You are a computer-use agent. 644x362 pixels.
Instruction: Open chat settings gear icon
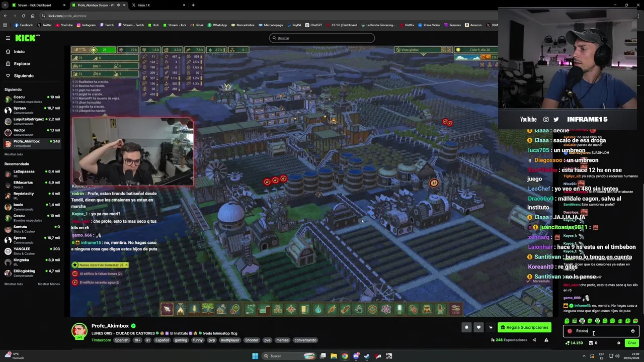tap(619, 343)
